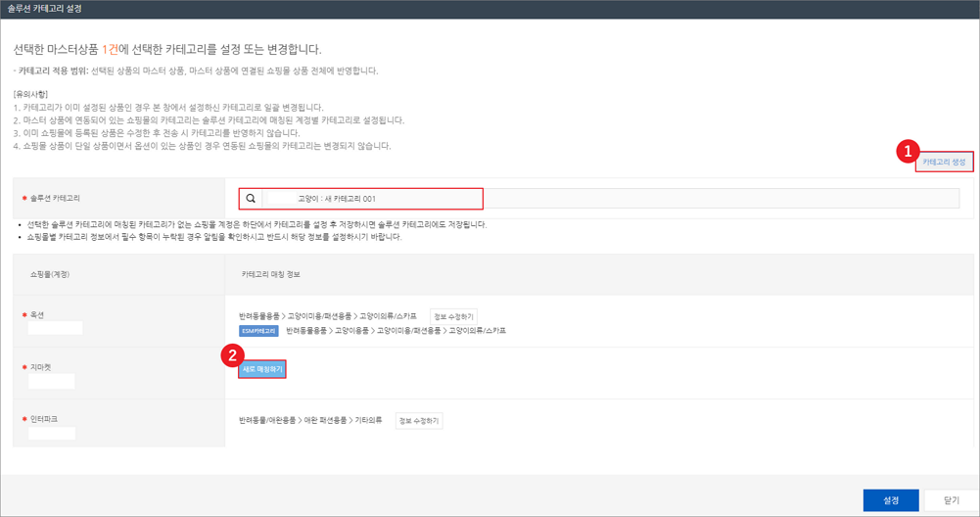Screen dimensions: 980x517
Task: Click the 인터파크 account name box
Action: (x=52, y=433)
